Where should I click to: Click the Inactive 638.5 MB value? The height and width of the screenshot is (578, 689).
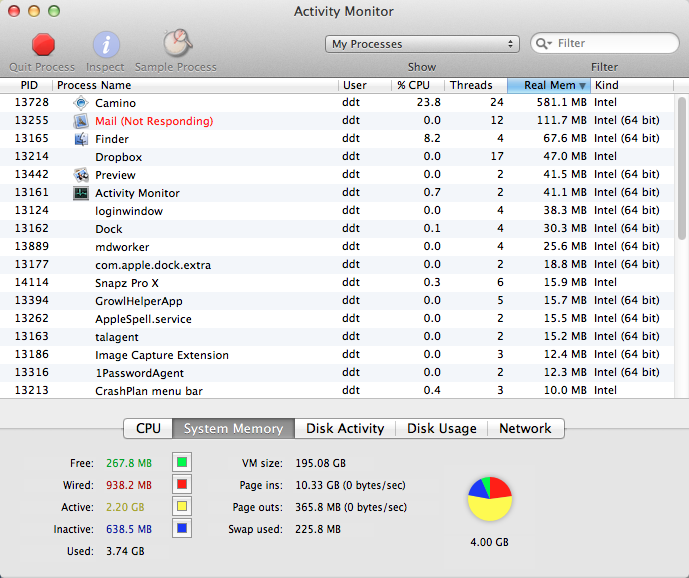pos(129,529)
